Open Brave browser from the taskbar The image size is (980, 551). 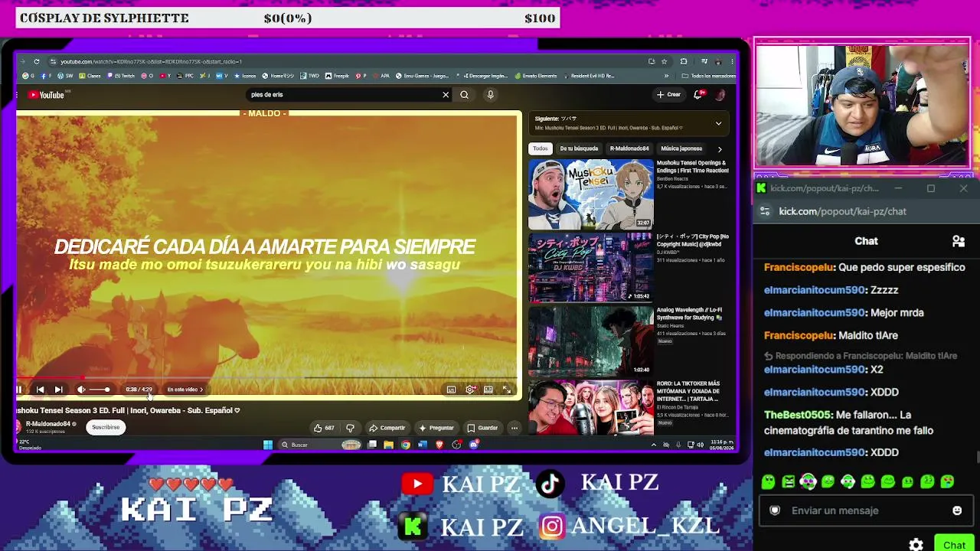tap(439, 445)
